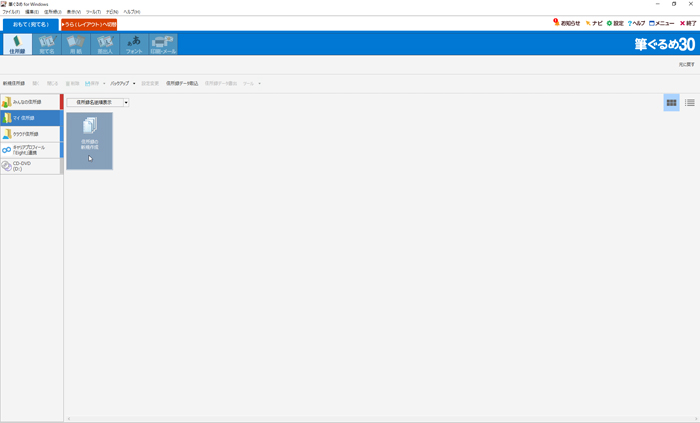Open お知らせ notifications
This screenshot has height=423, width=700.
[x=567, y=23]
